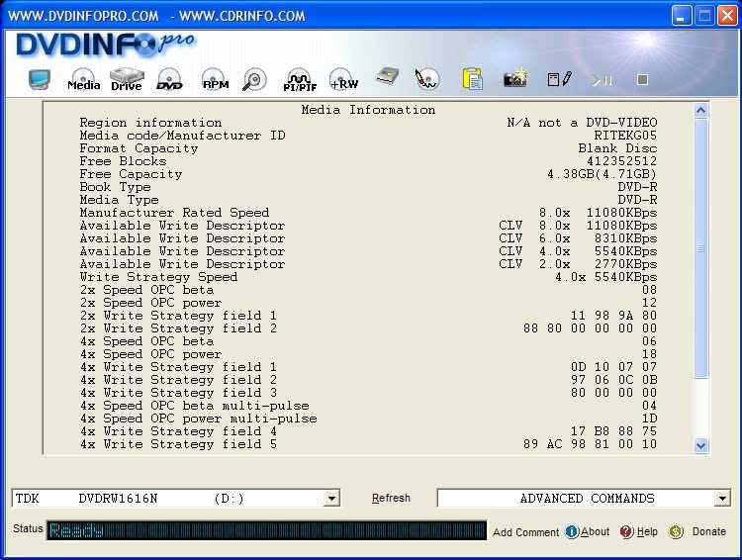Expand the ADVANCED COMMANDS dropdown

(x=722, y=499)
